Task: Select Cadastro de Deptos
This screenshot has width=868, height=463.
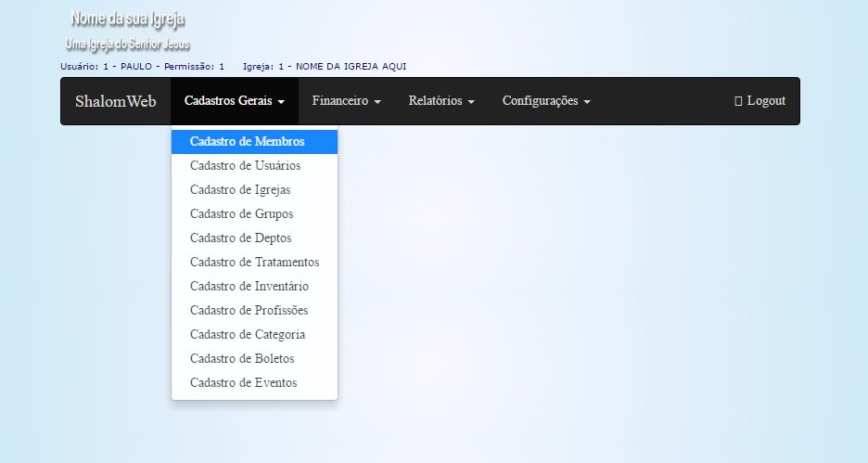Action: [255, 238]
